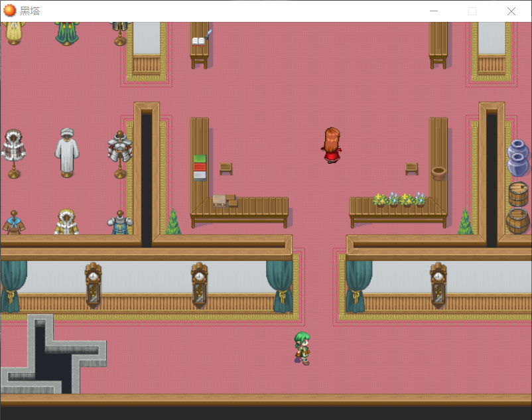Screen dimensions: 532x420
Task: Inspect the yellow fur-hooded parka mannequin
Action: (66, 222)
